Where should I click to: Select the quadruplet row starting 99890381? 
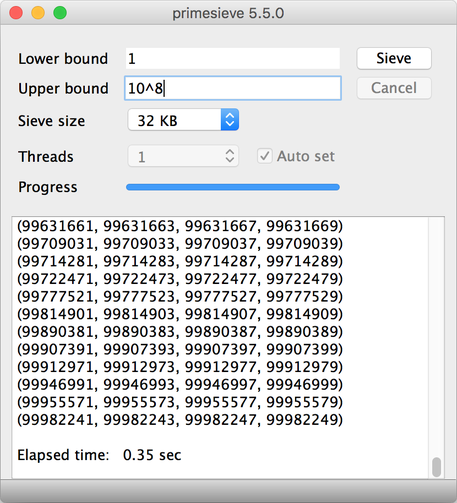tap(180, 332)
